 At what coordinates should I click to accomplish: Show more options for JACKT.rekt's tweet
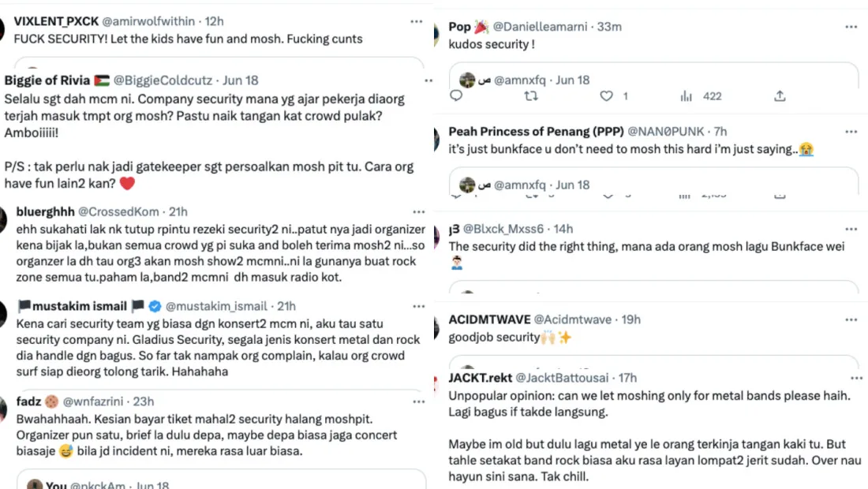[851, 378]
